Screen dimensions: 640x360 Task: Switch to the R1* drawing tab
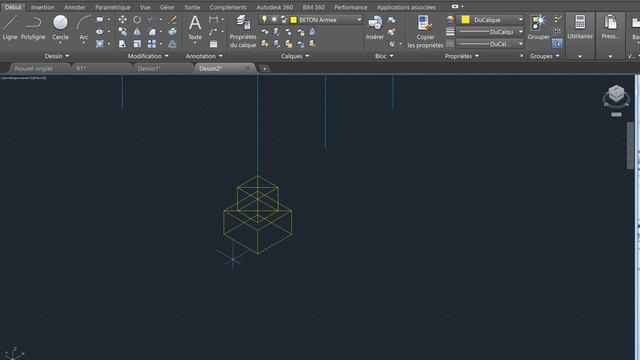pyautogui.click(x=102, y=69)
